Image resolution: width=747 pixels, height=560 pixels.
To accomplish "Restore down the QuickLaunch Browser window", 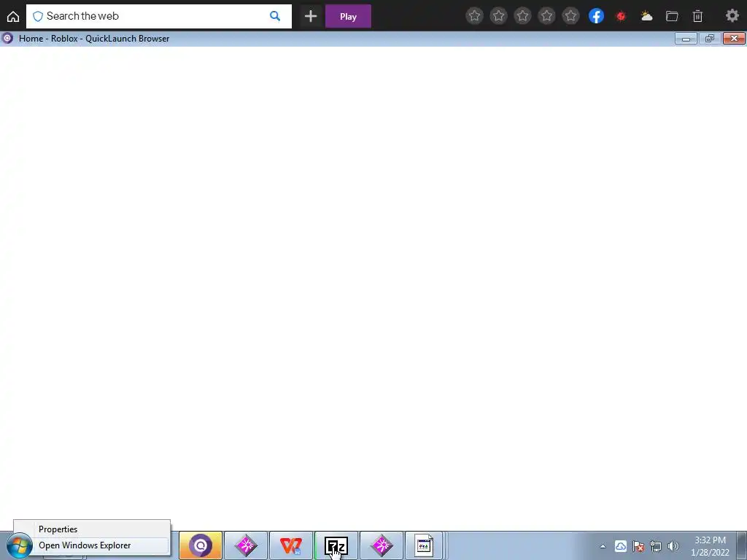I will point(710,39).
